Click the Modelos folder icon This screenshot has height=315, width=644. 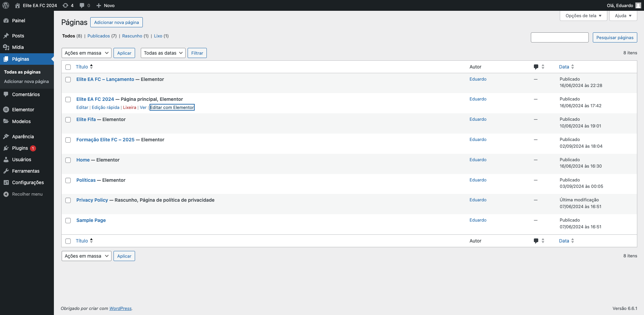pos(6,121)
